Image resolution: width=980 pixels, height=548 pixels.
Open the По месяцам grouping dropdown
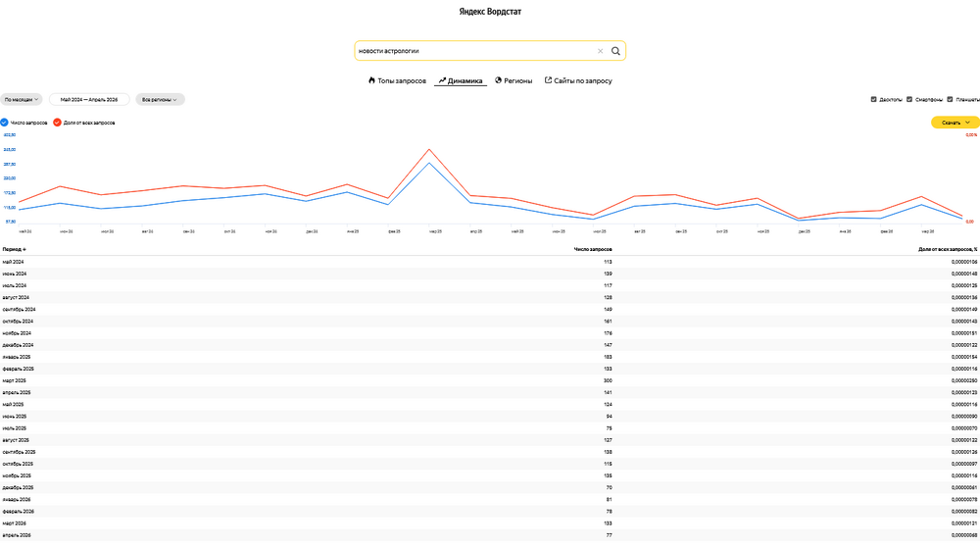coord(22,99)
